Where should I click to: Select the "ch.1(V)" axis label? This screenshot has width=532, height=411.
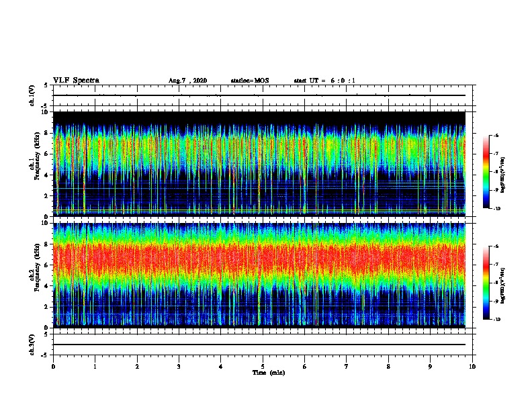pyautogui.click(x=32, y=95)
